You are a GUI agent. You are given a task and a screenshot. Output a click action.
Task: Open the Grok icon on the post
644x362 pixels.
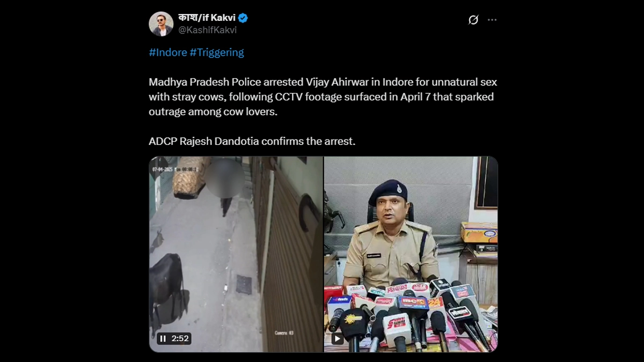473,20
